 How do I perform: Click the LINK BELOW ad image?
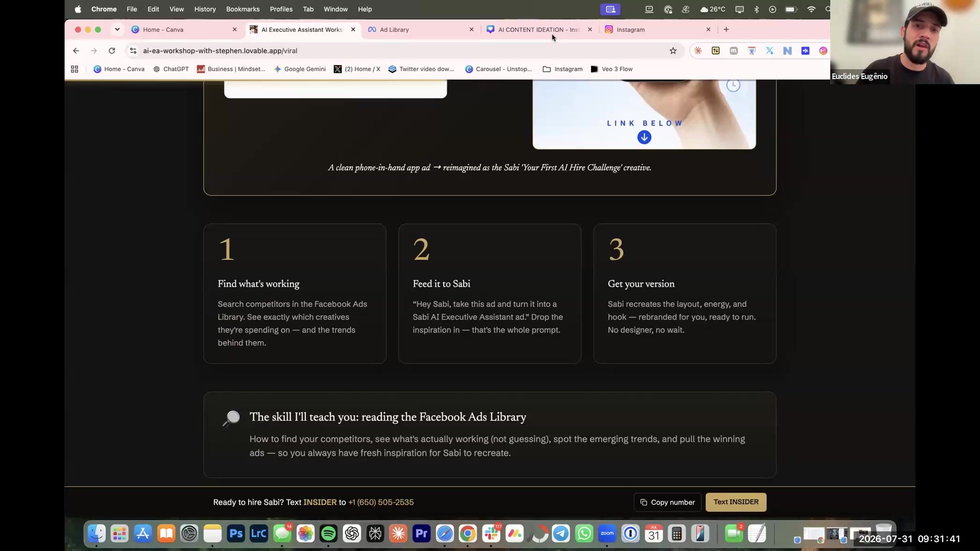click(x=644, y=114)
